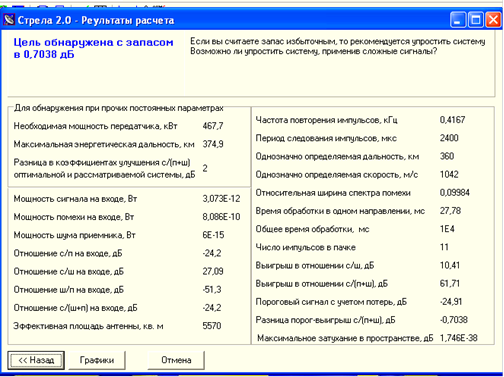
Task: Click the unambiguous speed value 1042
Action: point(449,174)
